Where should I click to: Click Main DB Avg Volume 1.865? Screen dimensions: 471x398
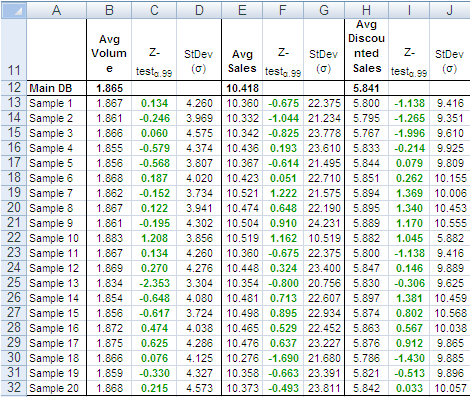pos(109,88)
